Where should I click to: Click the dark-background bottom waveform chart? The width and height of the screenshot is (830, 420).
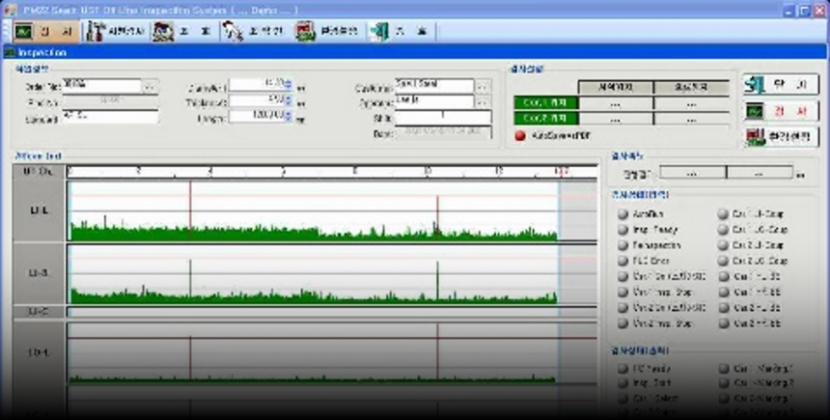click(332, 353)
